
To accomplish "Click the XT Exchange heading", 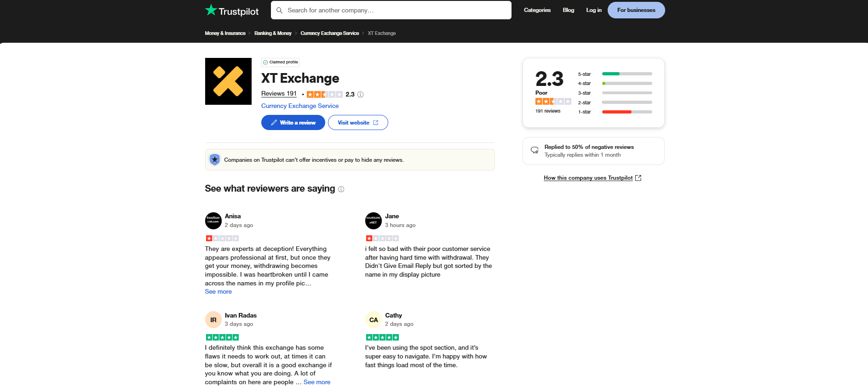I will pos(300,78).
